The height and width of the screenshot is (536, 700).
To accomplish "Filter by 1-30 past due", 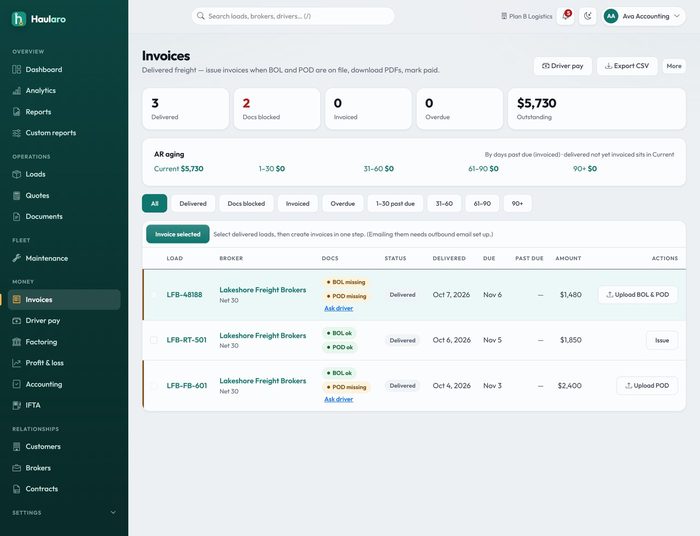I will click(x=395, y=204).
